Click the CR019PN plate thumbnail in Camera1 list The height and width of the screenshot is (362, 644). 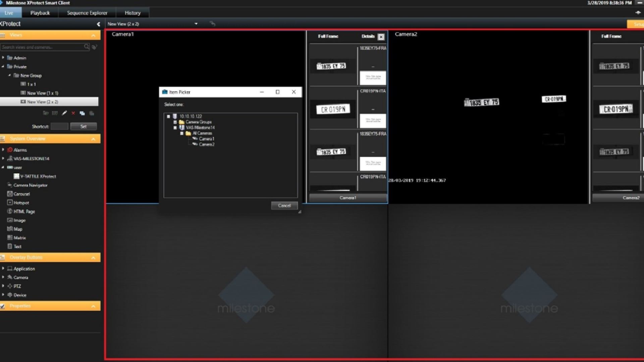point(333,109)
